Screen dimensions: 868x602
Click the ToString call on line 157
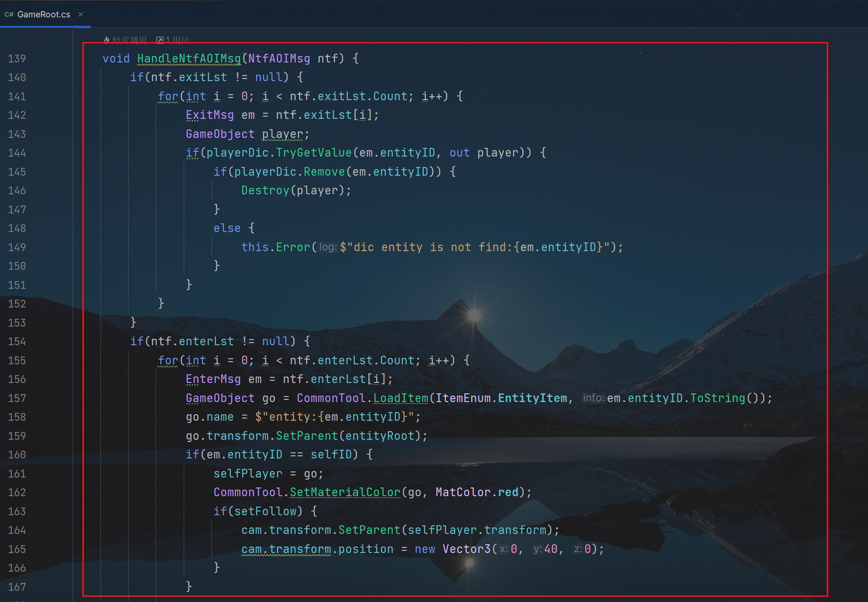(717, 398)
